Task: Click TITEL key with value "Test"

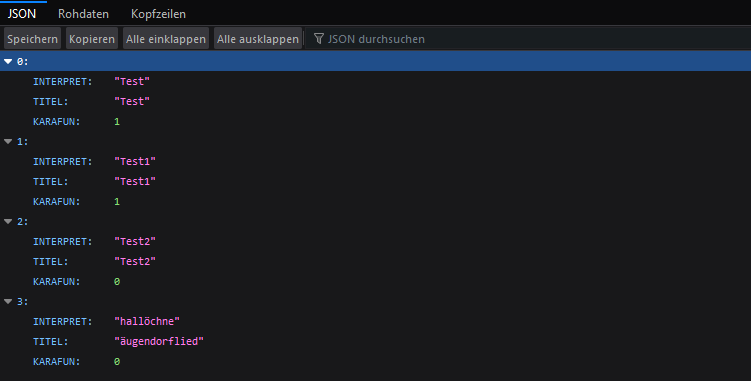Action: [x=50, y=102]
